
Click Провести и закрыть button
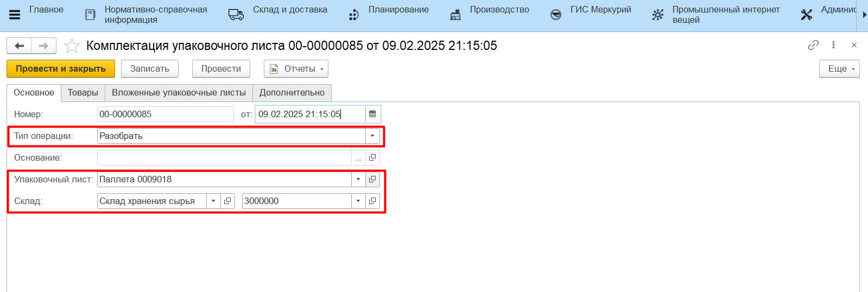(x=61, y=69)
